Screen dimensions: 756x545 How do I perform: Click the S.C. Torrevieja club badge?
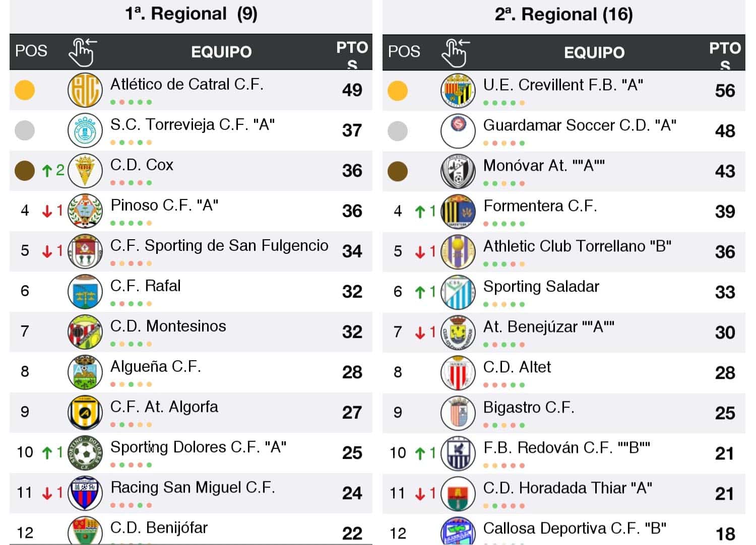pyautogui.click(x=85, y=131)
